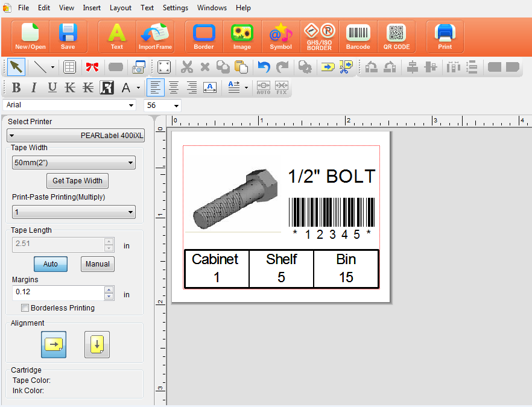Screen dimensions: 532x407
Task: Click the Get Tape Width button
Action: pyautogui.click(x=77, y=181)
